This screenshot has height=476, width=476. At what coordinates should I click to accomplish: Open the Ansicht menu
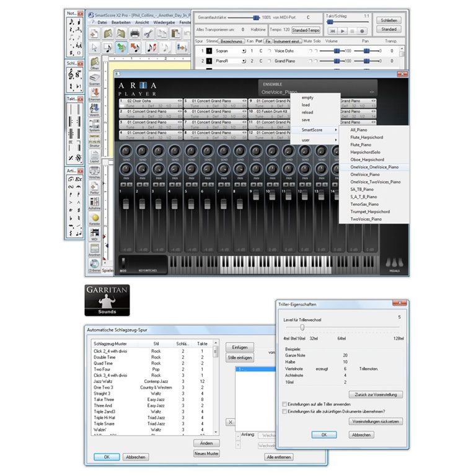coord(142,22)
